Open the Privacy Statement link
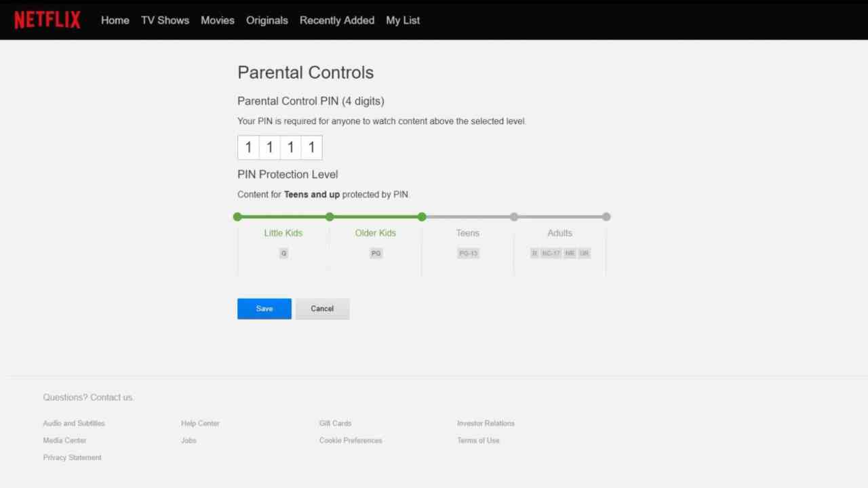Viewport: 868px width, 488px height. pyautogui.click(x=73, y=457)
